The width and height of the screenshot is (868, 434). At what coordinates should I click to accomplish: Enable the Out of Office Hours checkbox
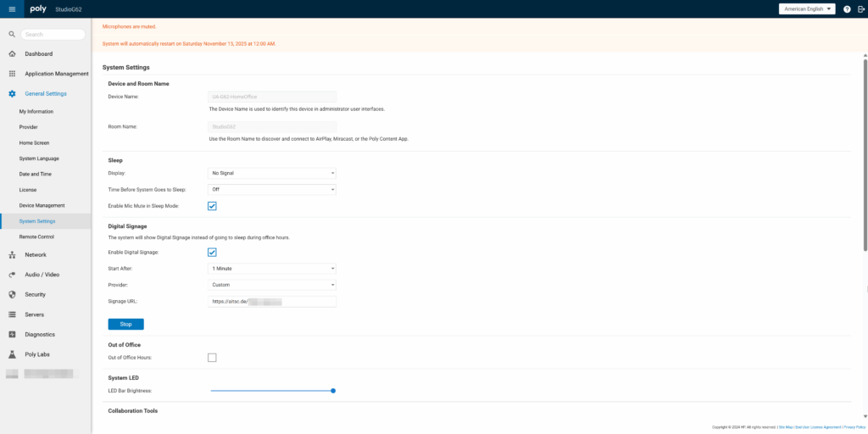[x=212, y=358]
